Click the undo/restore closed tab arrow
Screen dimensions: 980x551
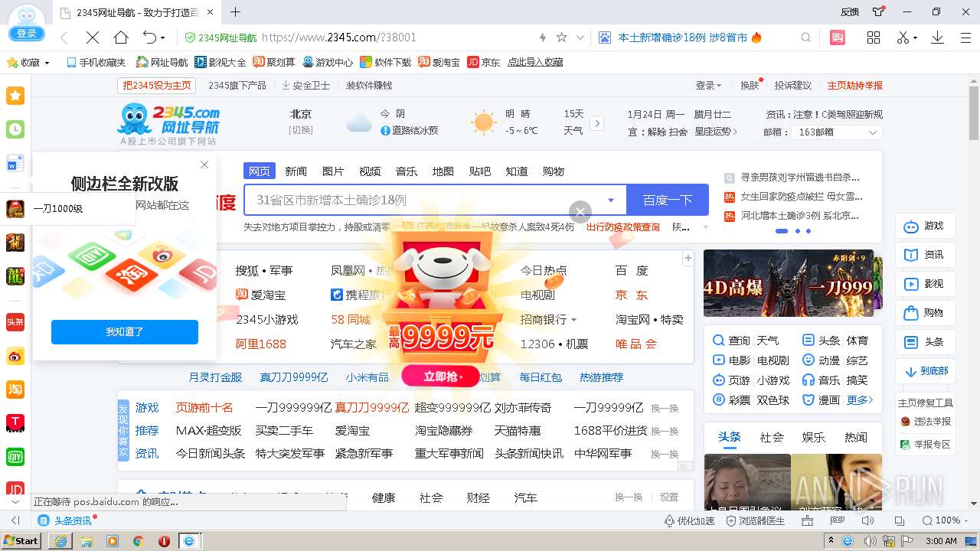(150, 37)
